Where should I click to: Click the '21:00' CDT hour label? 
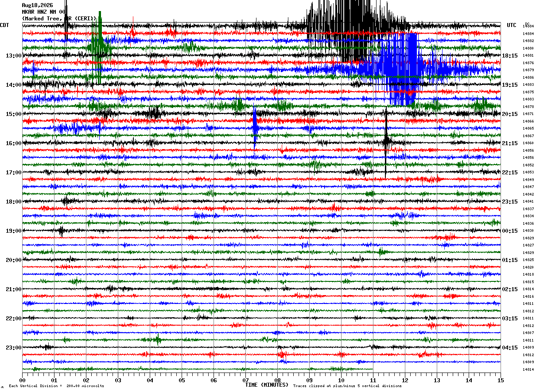pos(14,289)
